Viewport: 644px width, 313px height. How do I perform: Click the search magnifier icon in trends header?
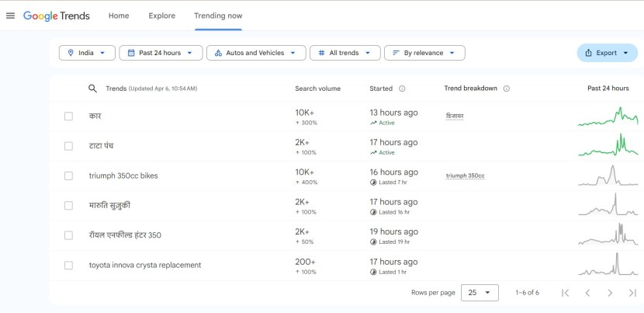pyautogui.click(x=93, y=89)
